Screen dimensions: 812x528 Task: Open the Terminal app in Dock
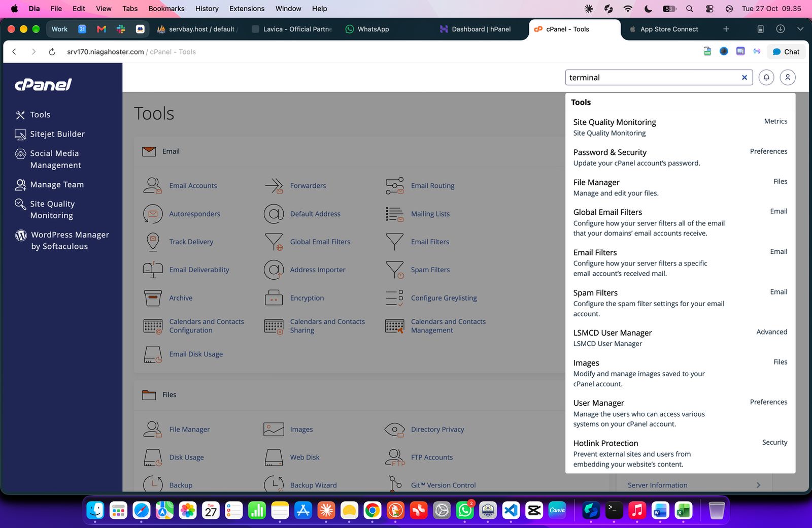614,510
